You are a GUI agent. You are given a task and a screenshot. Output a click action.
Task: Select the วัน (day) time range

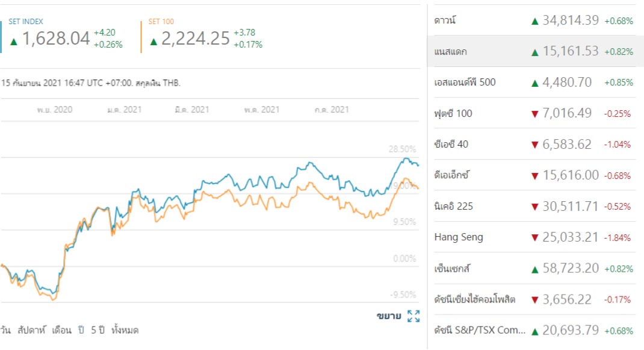point(5,330)
